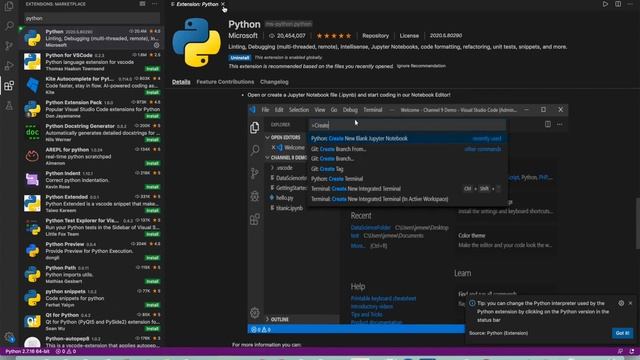Click the Python Docstring Generator doc icon
This screenshot has width=640, height=360.
pyautogui.click(x=32, y=133)
